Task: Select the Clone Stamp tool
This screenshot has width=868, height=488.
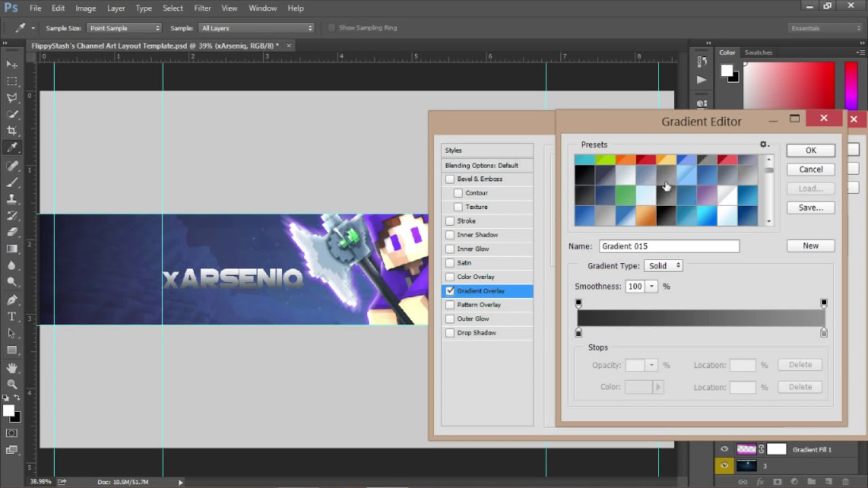Action: (x=12, y=199)
